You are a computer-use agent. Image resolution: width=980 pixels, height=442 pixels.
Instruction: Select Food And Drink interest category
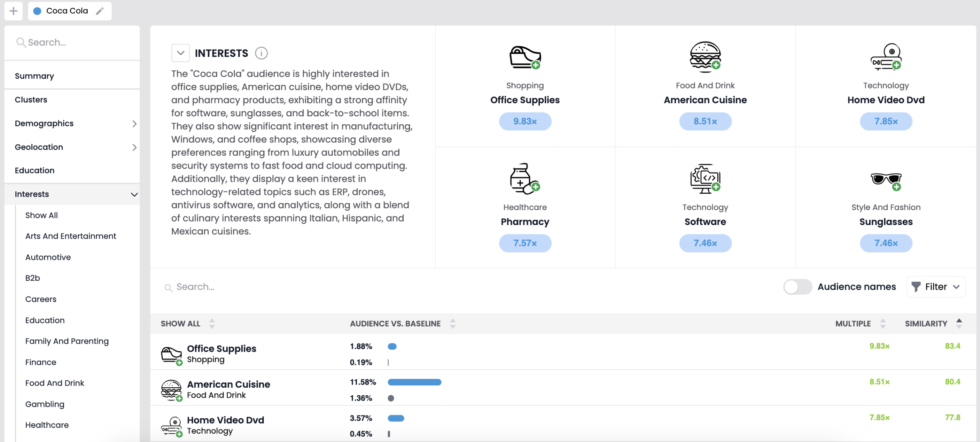click(x=55, y=383)
